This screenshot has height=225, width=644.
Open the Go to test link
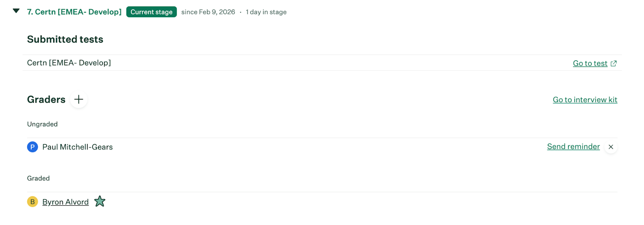[590, 63]
